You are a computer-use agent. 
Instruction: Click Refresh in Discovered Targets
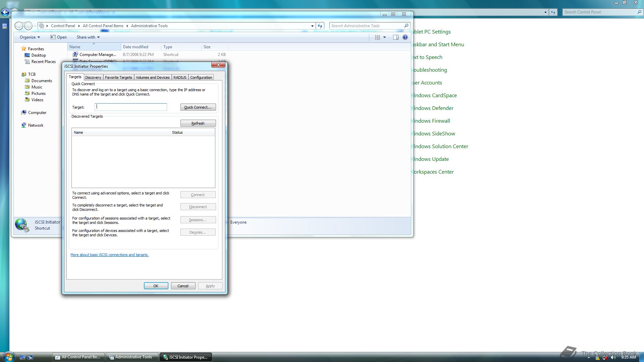[198, 123]
